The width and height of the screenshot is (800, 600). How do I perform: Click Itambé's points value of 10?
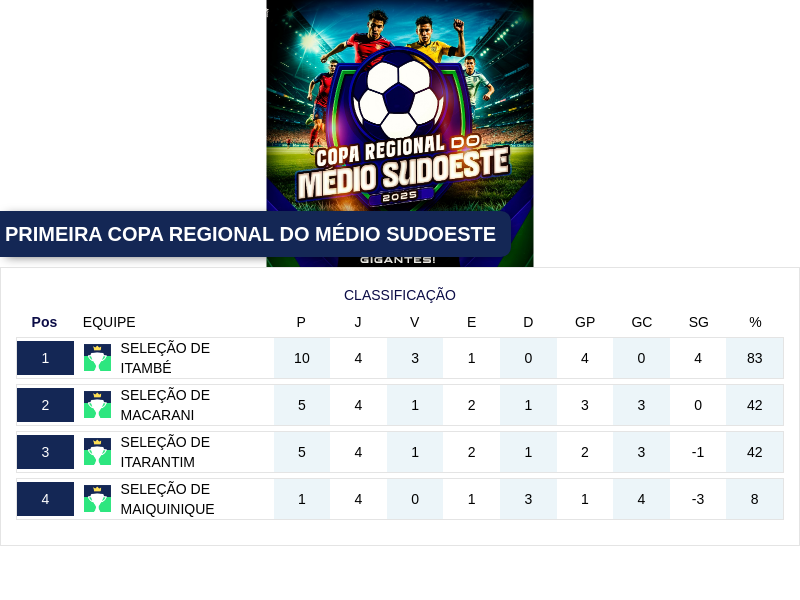[x=302, y=358]
